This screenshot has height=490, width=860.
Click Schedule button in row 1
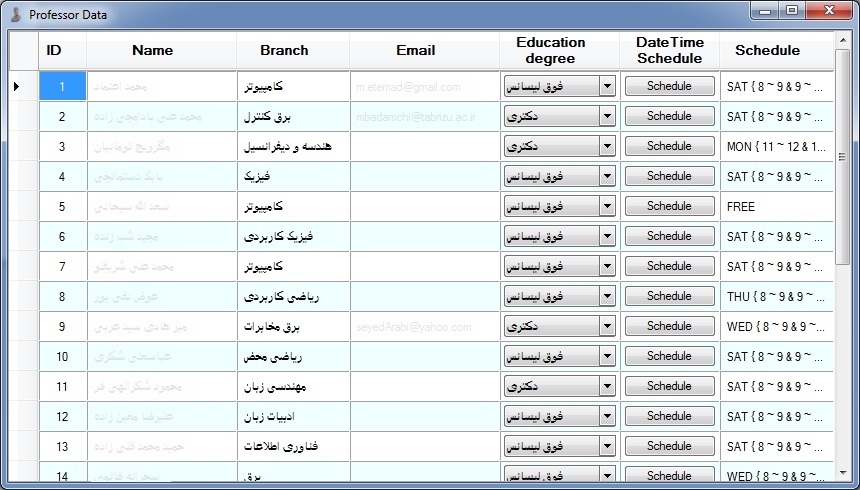(x=669, y=86)
